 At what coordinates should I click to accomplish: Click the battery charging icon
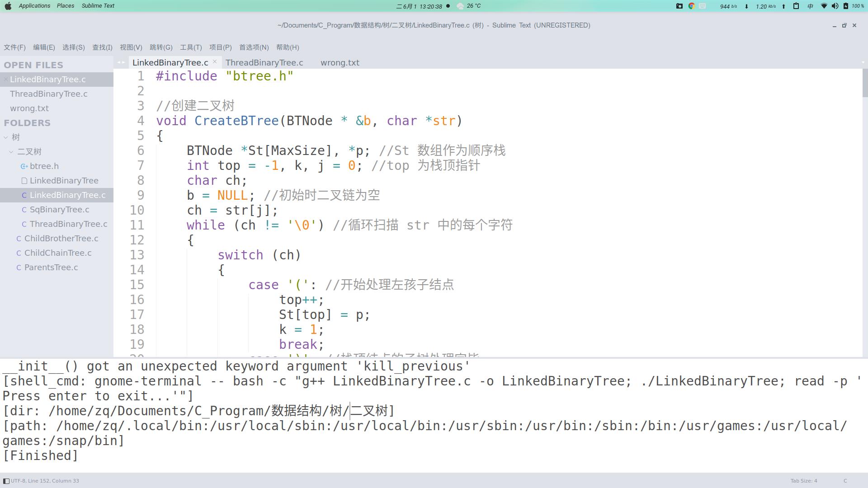[x=845, y=6]
